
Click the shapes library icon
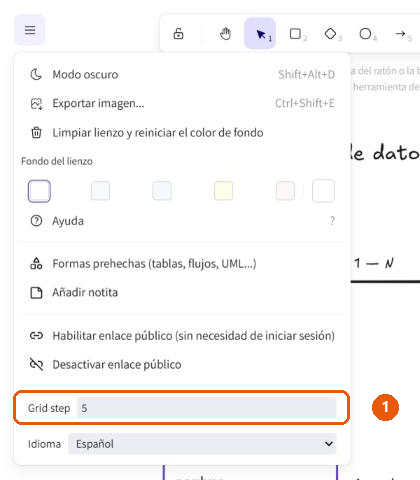pyautogui.click(x=36, y=264)
